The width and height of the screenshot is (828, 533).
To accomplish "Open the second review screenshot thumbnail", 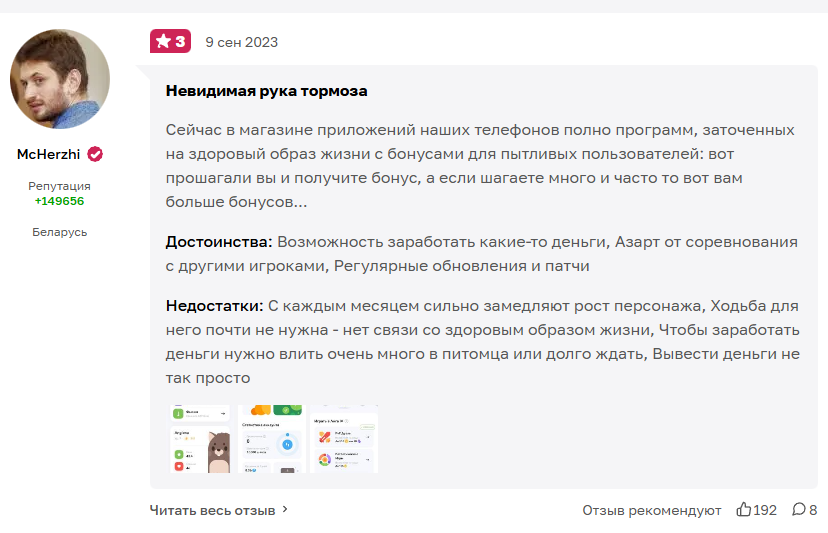I will pos(272,439).
